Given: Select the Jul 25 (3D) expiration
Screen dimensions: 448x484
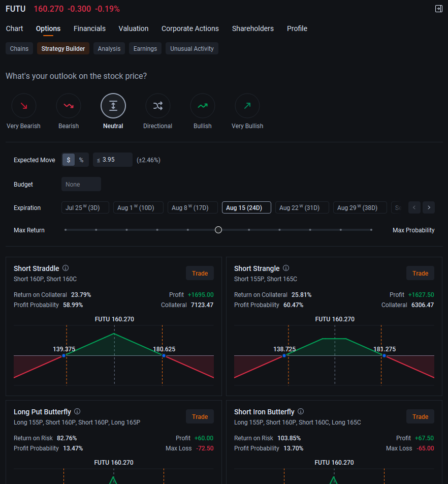Looking at the screenshot, I should [85, 208].
